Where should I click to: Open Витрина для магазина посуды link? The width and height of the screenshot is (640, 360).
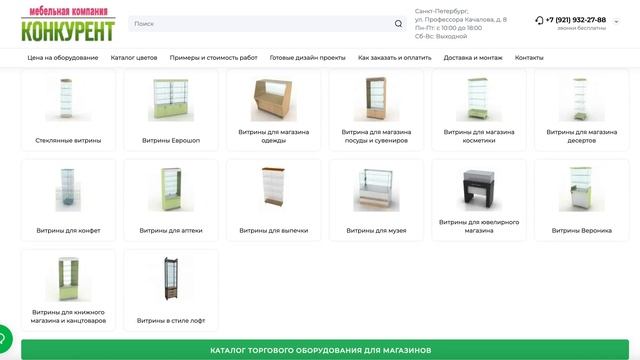pyautogui.click(x=376, y=136)
